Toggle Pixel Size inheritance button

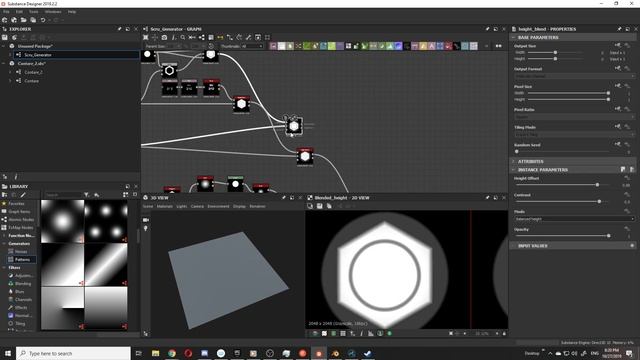click(x=618, y=86)
